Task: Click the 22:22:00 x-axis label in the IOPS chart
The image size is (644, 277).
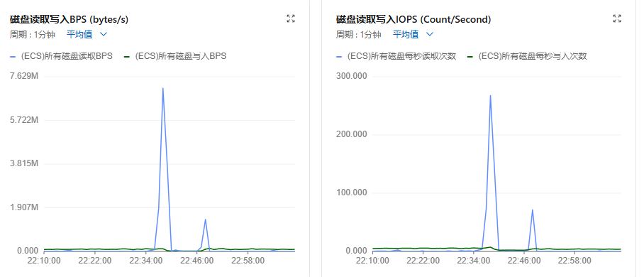Action: pos(423,261)
